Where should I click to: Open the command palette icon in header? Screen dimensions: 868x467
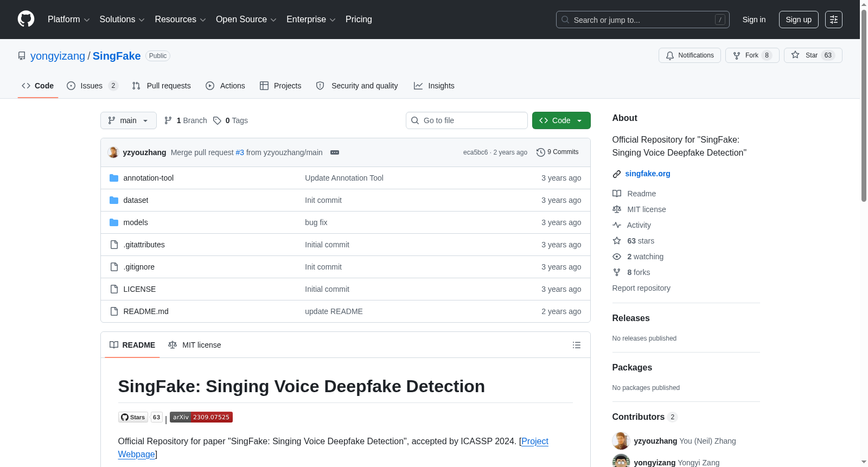(x=834, y=20)
